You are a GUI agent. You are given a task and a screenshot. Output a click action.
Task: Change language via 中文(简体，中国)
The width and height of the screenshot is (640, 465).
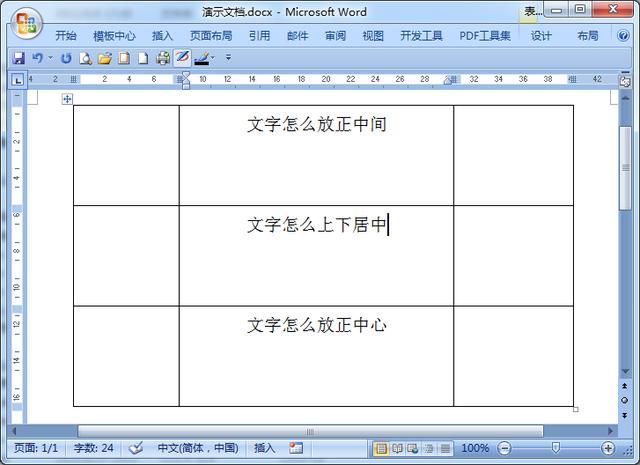[x=198, y=448]
